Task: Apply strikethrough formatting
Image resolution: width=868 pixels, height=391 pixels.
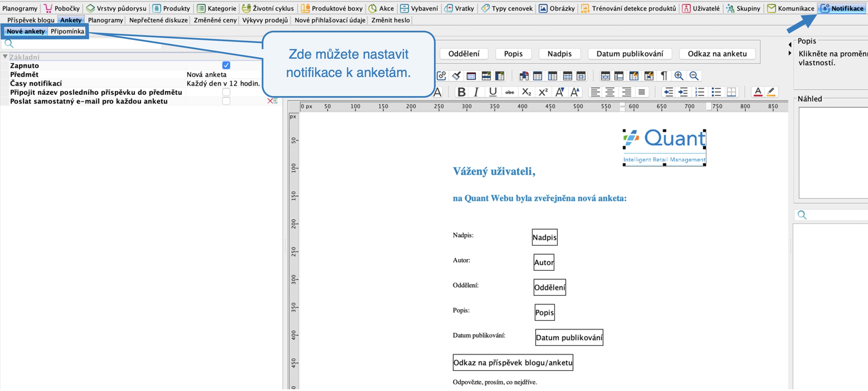Action: [x=510, y=92]
